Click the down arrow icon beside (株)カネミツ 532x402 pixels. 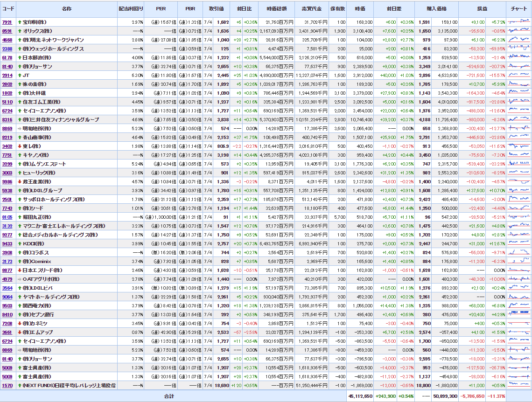click(x=20, y=324)
